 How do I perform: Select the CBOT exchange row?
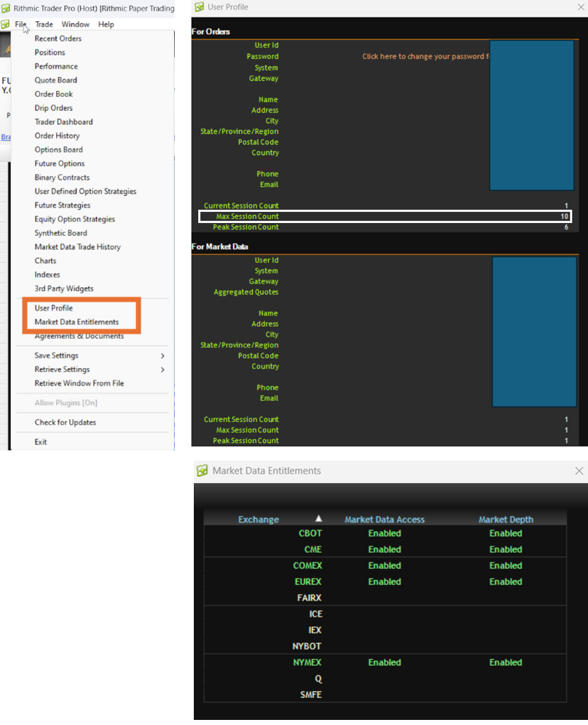pyautogui.click(x=385, y=533)
